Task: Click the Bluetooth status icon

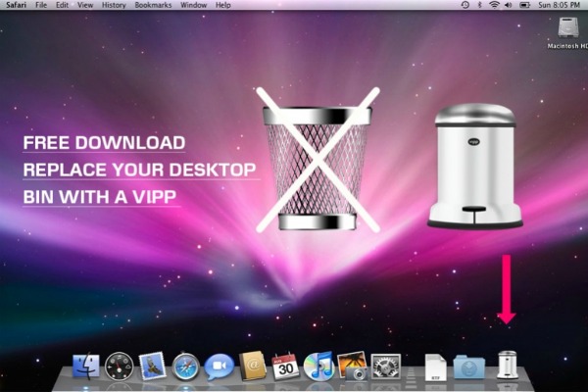Action: 479,5
